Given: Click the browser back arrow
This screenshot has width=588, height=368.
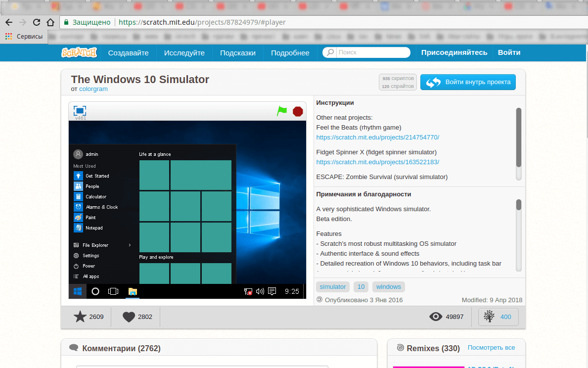Looking at the screenshot, I should [9, 23].
